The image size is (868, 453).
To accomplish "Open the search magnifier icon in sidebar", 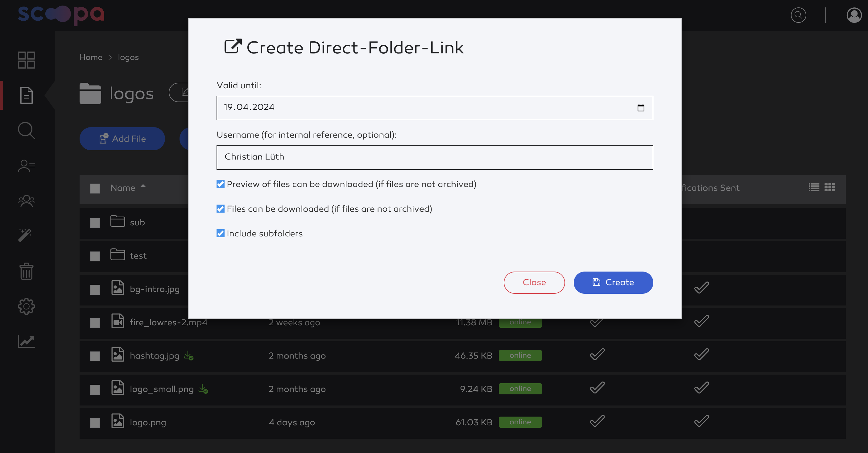I will 26,131.
